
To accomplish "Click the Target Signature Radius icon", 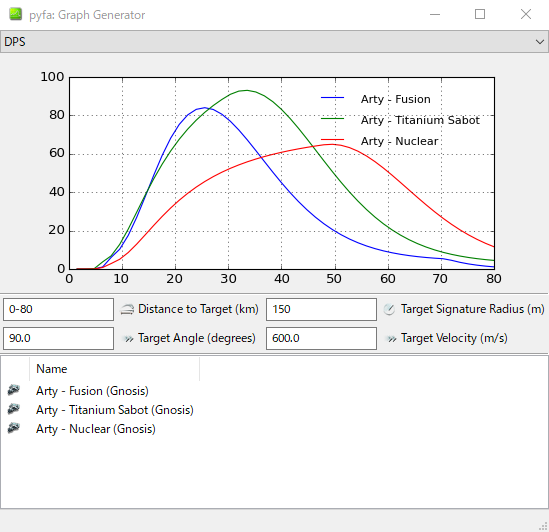I will coord(389,309).
